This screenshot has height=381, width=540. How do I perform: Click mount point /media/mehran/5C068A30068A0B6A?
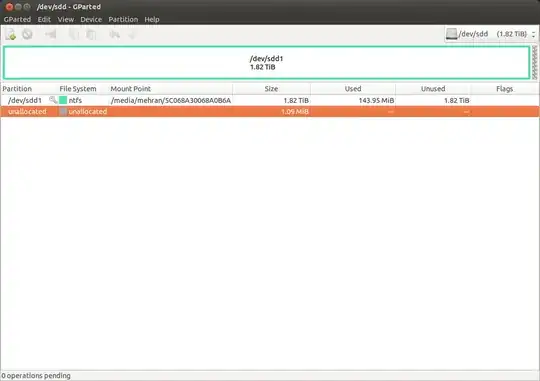(x=171, y=100)
